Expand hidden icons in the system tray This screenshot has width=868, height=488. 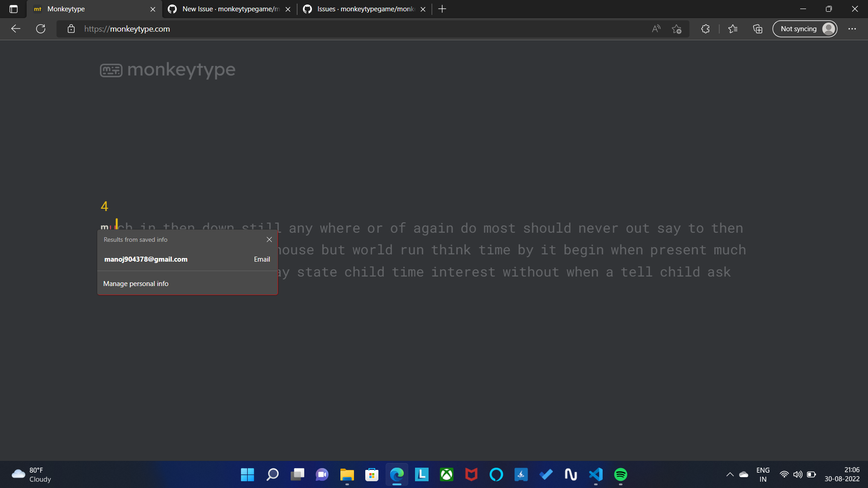coord(729,474)
